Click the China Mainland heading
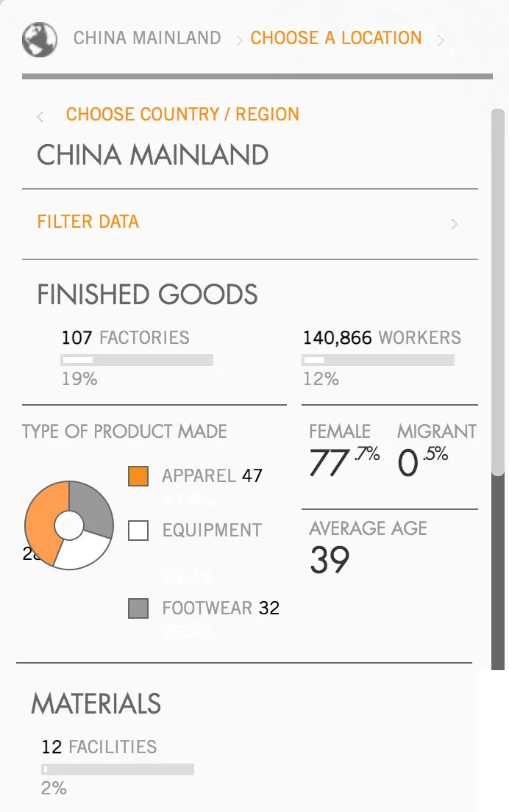Viewport: 509px width, 812px height. tap(152, 155)
